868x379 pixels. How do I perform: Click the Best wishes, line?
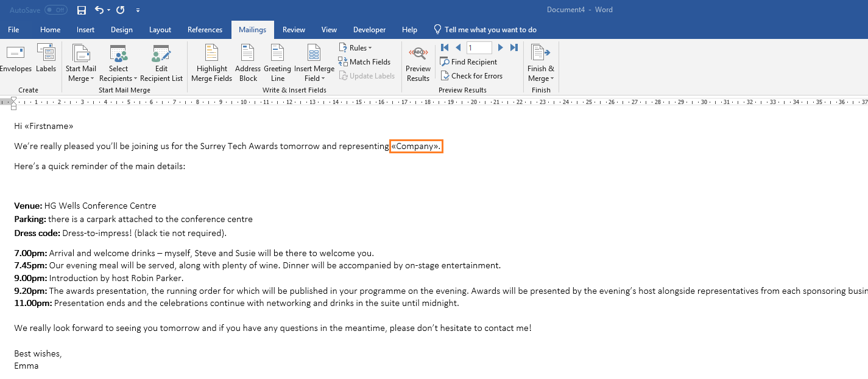pos(38,353)
